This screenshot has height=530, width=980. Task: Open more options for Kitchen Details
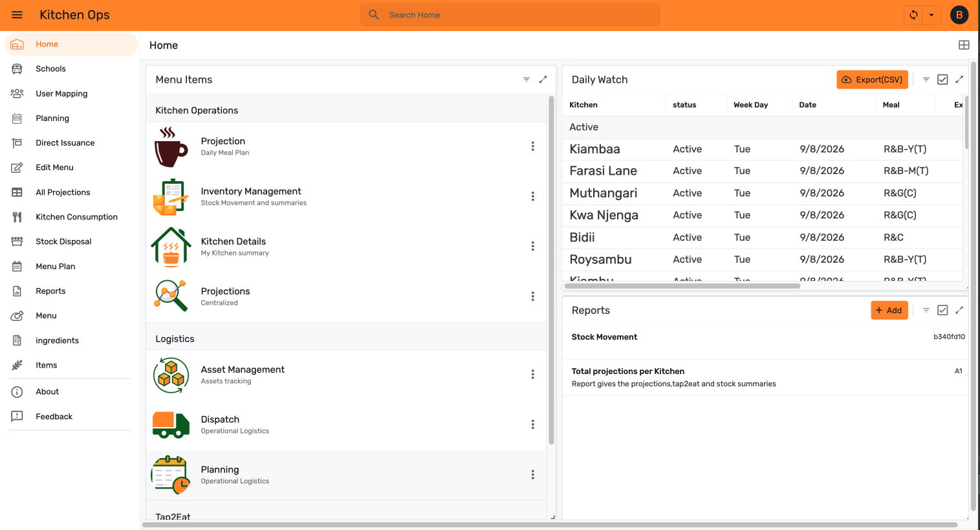point(532,246)
